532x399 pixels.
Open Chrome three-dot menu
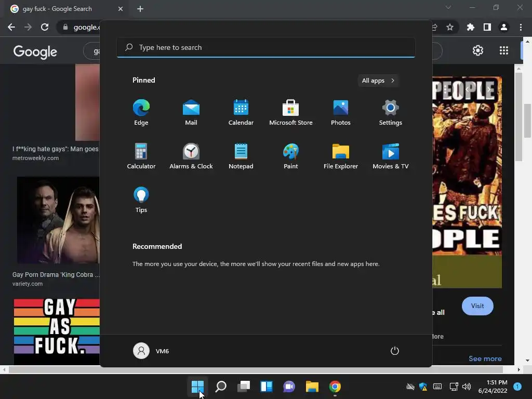click(x=521, y=27)
